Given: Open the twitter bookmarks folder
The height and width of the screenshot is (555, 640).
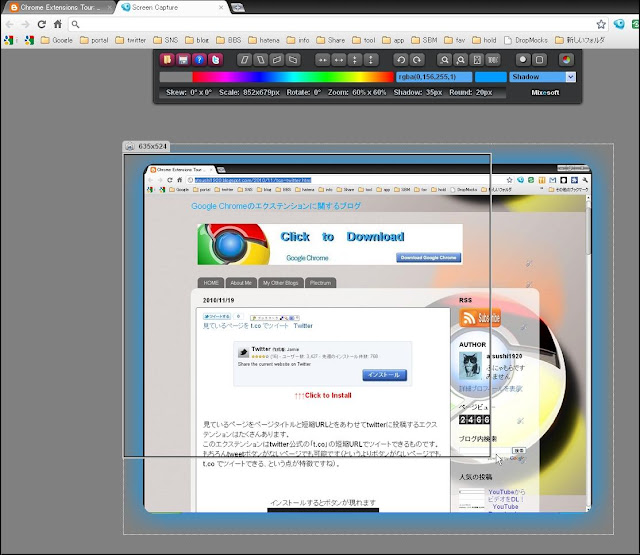Looking at the screenshot, I should click(x=131, y=40).
